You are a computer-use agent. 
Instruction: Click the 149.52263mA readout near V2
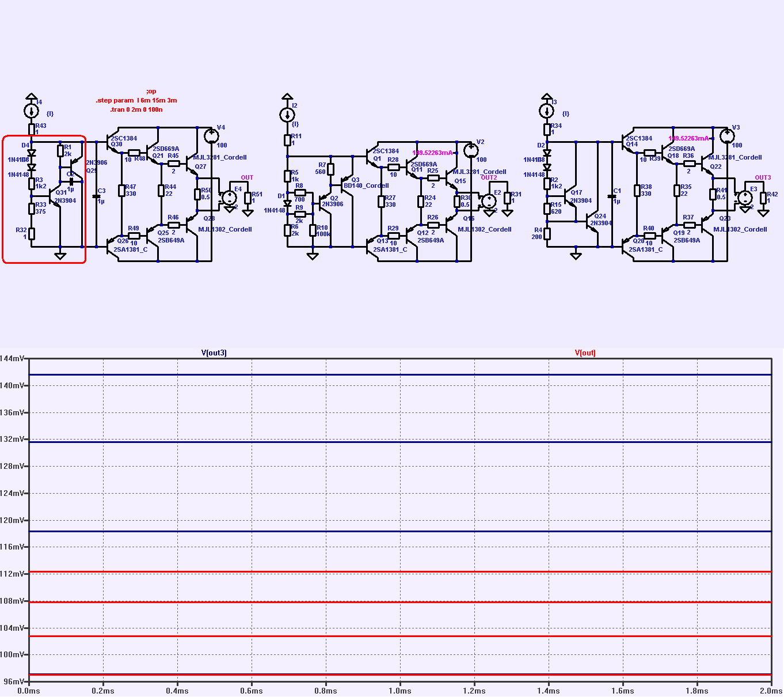point(432,153)
